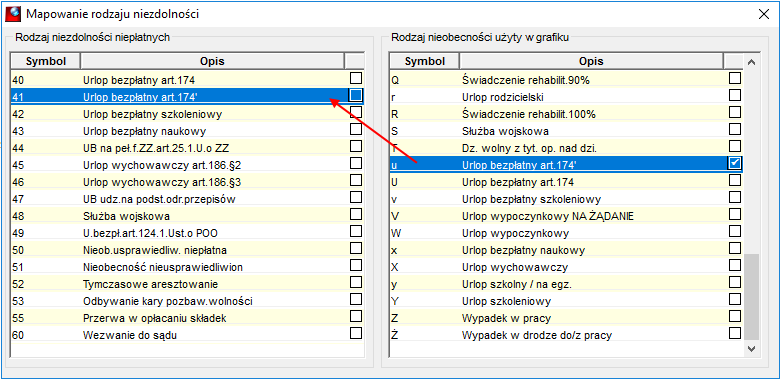The height and width of the screenshot is (379, 780).
Task: Toggle checkbox for Wypadek w pracy
Action: click(735, 316)
